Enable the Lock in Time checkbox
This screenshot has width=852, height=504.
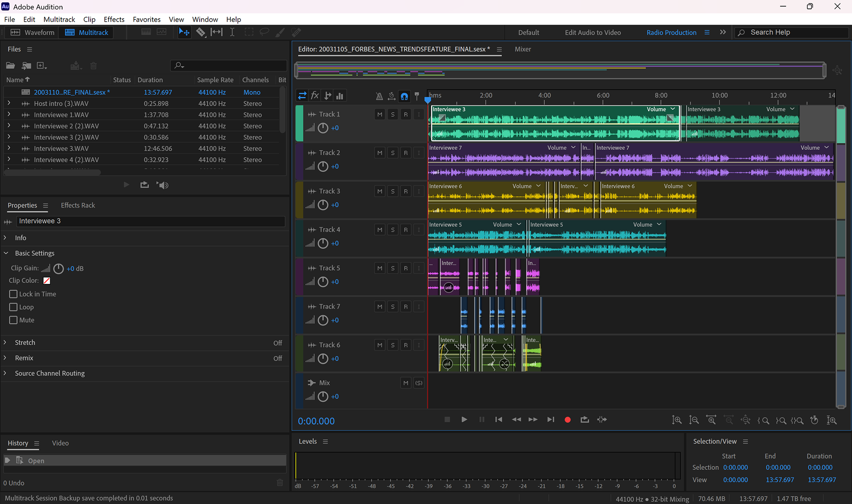point(13,294)
